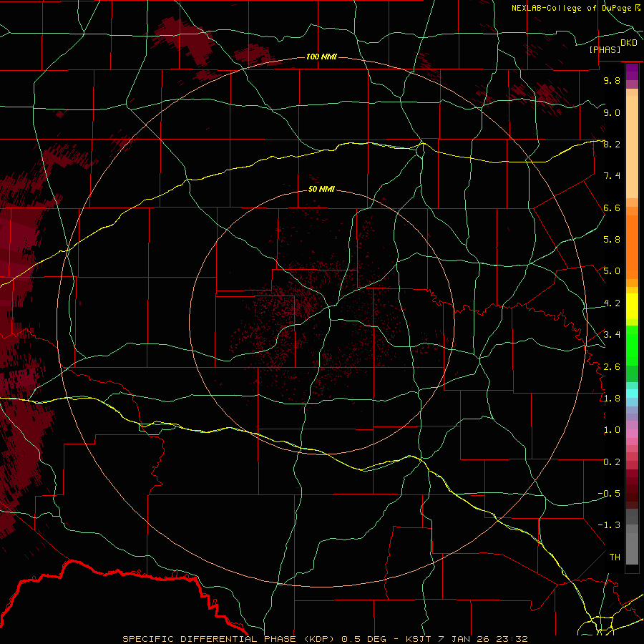Pick the bright green swatch of the color bar

pos(632,346)
